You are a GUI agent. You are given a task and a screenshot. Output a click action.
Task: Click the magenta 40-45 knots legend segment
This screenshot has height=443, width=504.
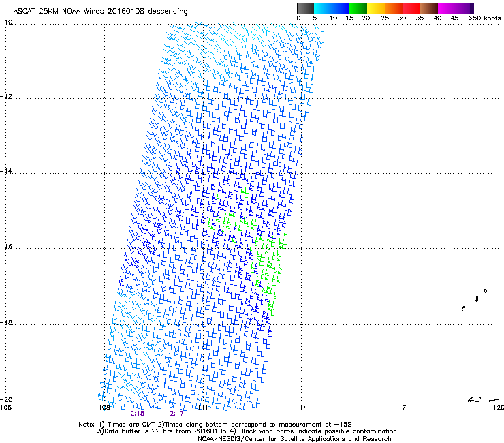coord(447,8)
